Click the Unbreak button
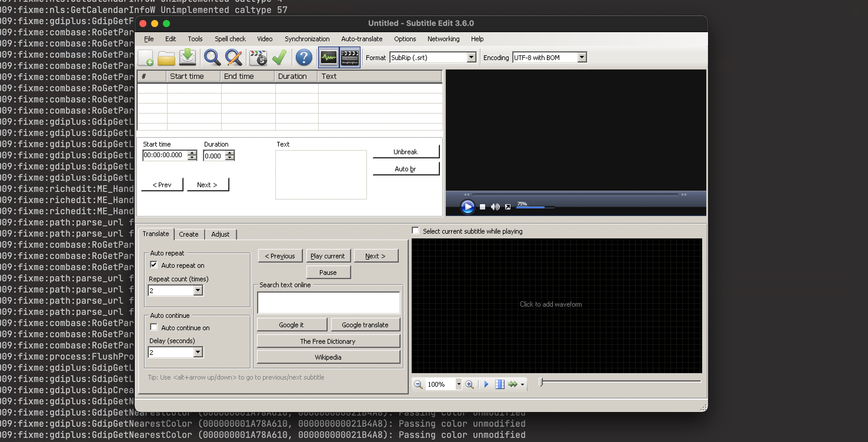The width and height of the screenshot is (868, 442). click(405, 152)
